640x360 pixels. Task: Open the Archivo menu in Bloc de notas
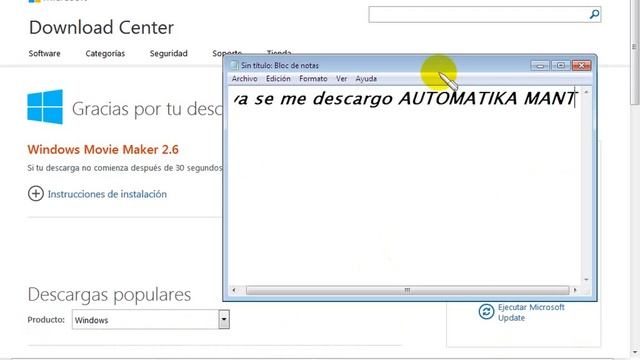(244, 79)
